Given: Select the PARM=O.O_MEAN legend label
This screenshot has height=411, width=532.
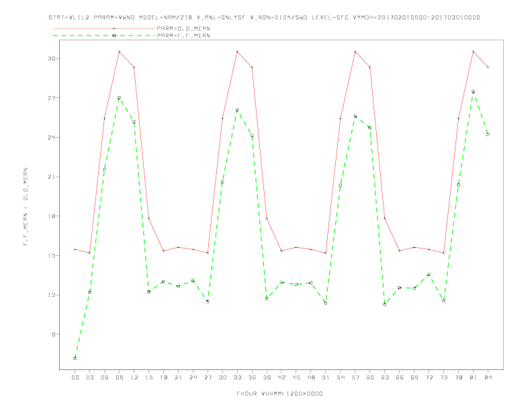Looking at the screenshot, I should (183, 28).
